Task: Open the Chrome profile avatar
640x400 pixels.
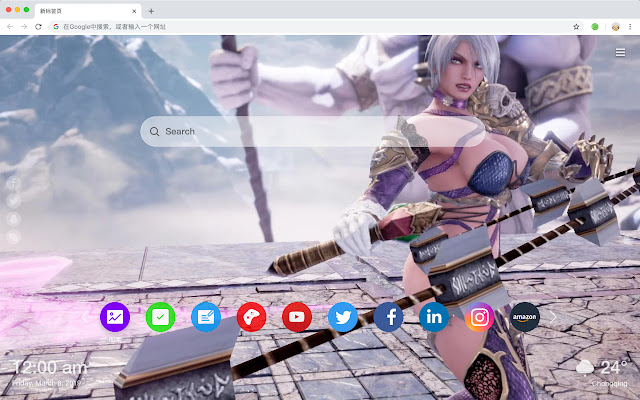Action: point(616,27)
